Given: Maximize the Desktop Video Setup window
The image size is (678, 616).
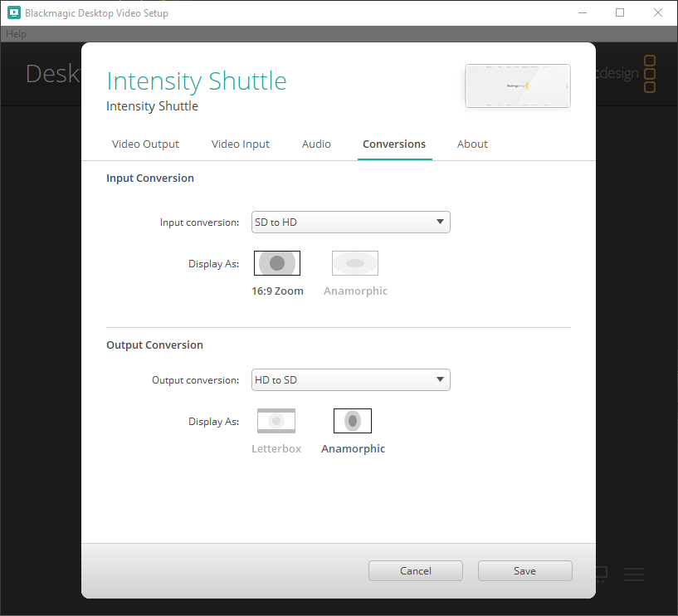Looking at the screenshot, I should (620, 12).
